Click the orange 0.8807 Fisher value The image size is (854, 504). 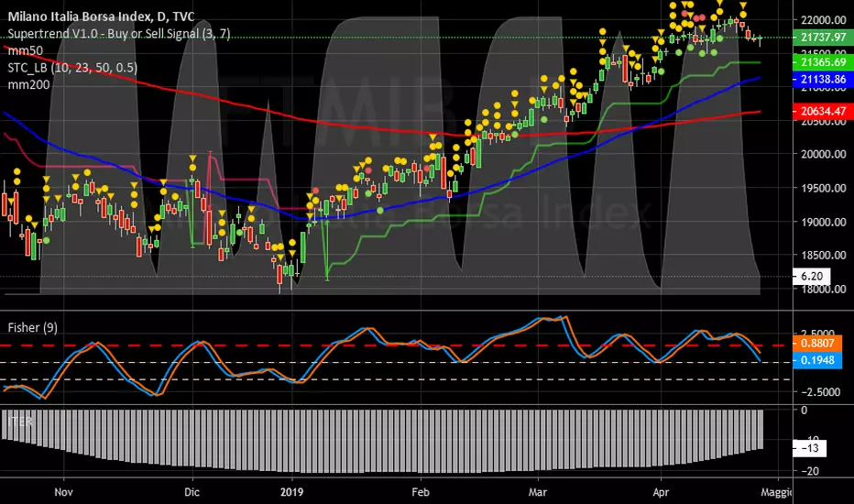point(817,344)
